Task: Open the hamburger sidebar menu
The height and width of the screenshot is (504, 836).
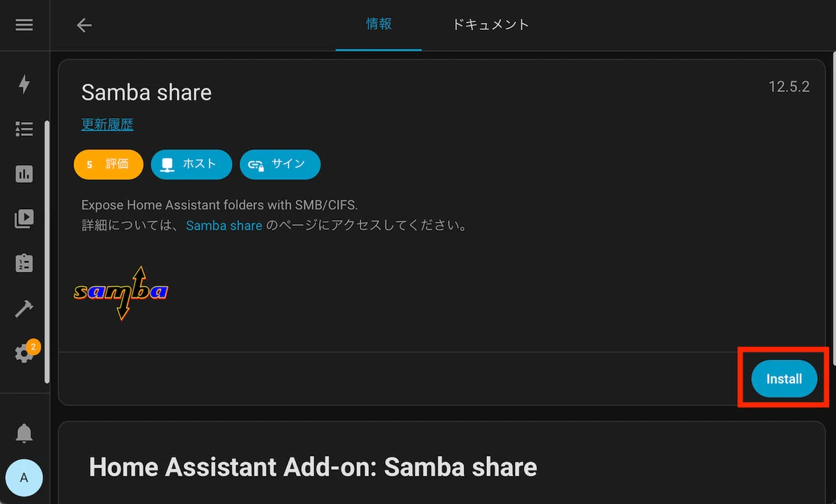Action: pos(24,25)
